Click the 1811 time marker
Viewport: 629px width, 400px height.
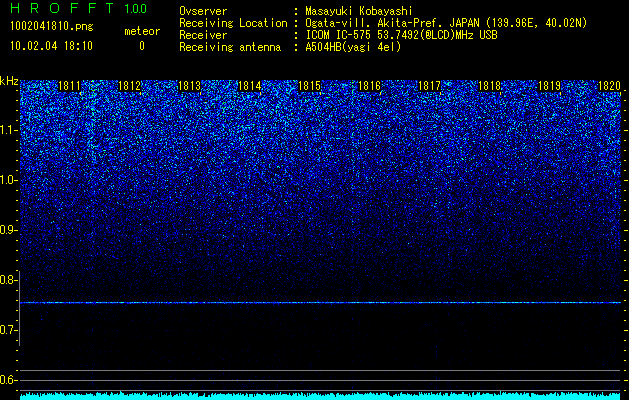pos(69,86)
